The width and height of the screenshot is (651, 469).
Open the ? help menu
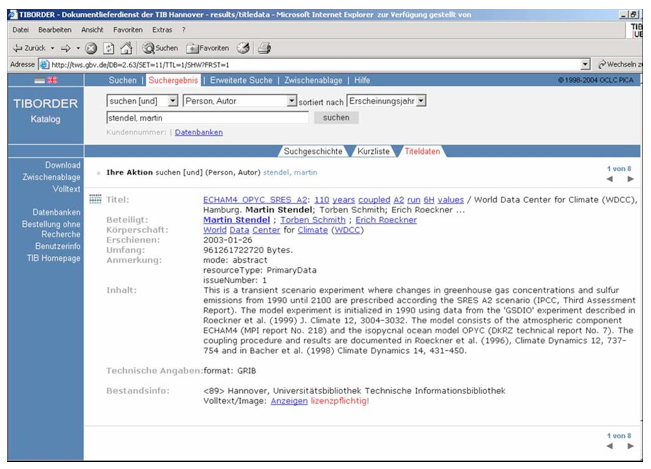184,30
